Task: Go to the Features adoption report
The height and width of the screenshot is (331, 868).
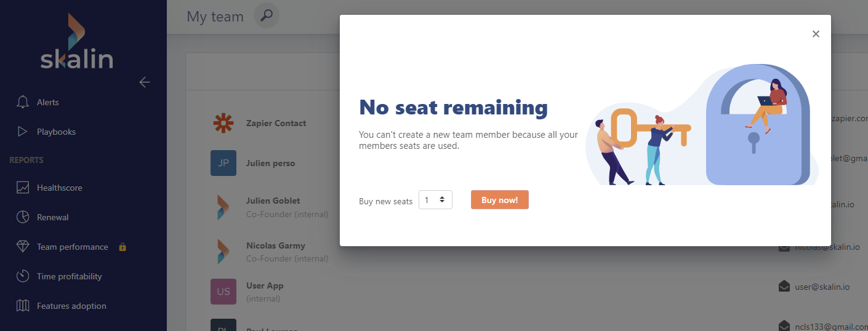Action: click(x=71, y=306)
